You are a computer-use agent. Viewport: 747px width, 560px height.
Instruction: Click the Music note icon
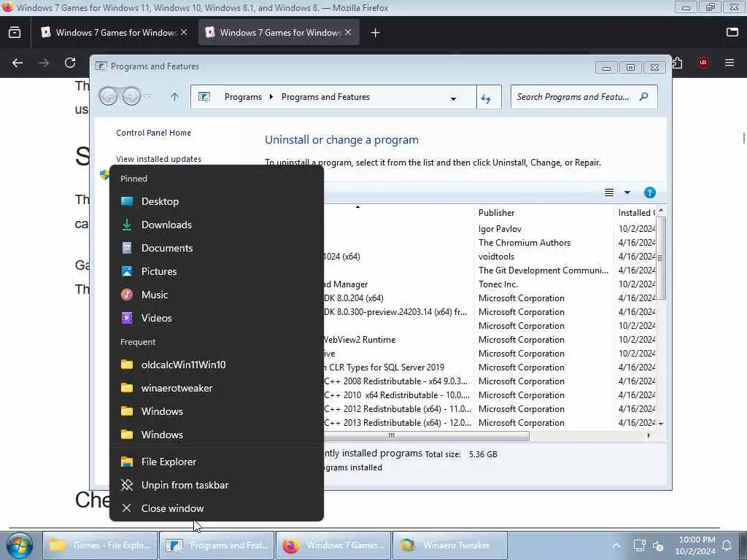[x=127, y=295]
